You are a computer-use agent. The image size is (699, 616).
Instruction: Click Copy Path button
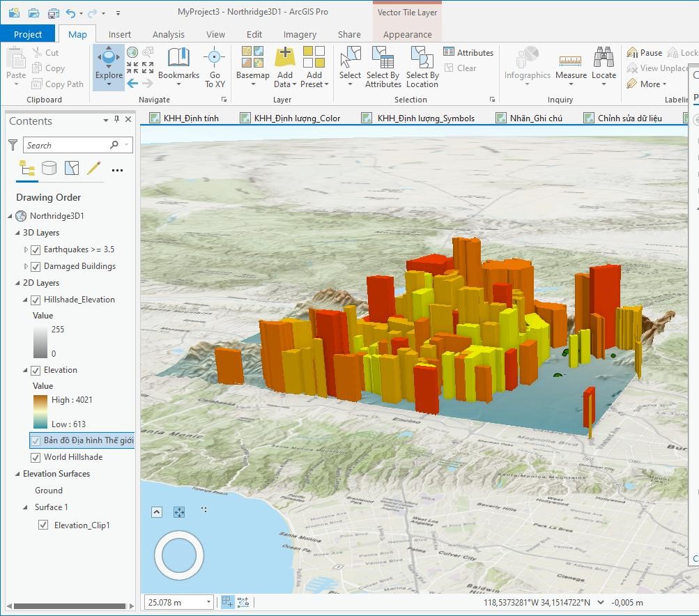click(x=58, y=84)
